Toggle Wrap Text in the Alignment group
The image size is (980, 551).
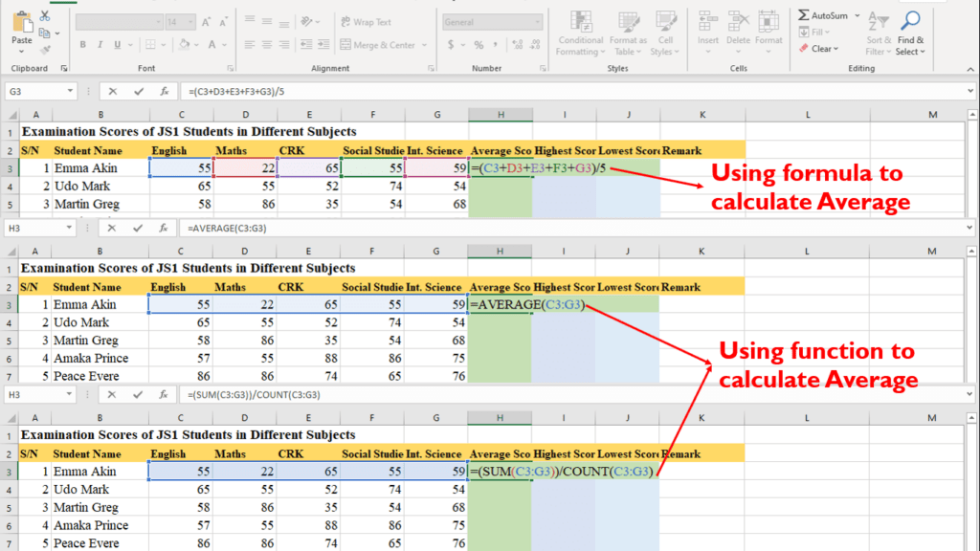[365, 22]
